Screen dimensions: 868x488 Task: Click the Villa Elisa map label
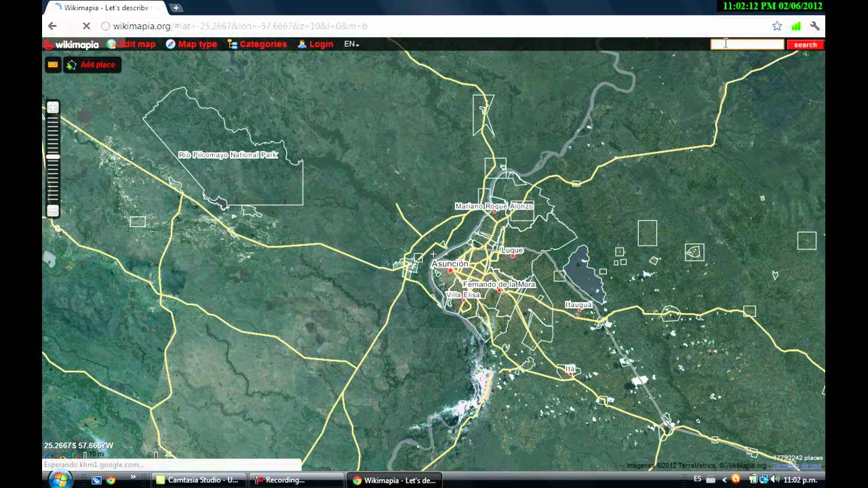click(463, 295)
